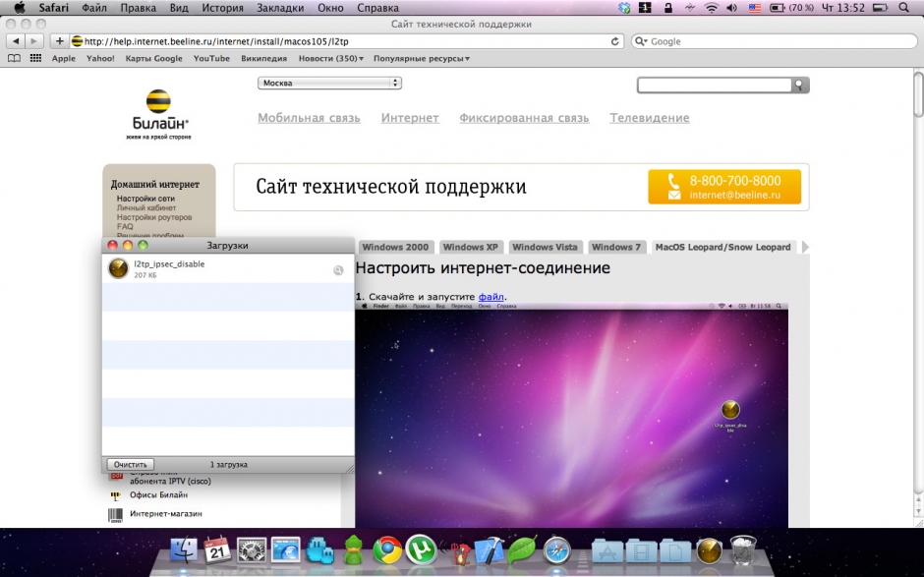Screen dimensions: 924x577
Task: Click the barcode icon beside Интернет-магазин
Action: click(x=116, y=514)
